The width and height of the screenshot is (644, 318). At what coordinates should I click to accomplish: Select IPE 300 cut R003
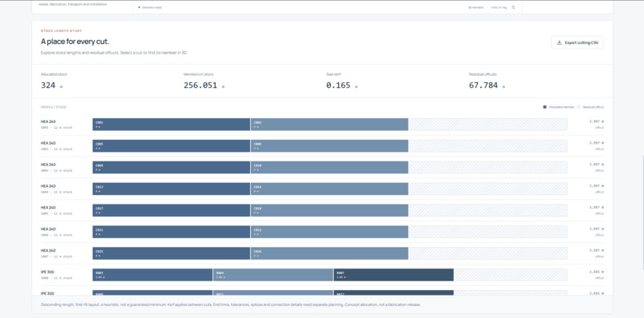[x=153, y=275]
